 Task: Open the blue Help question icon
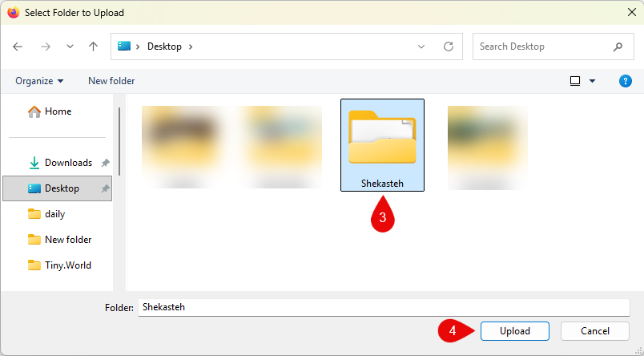click(x=626, y=81)
